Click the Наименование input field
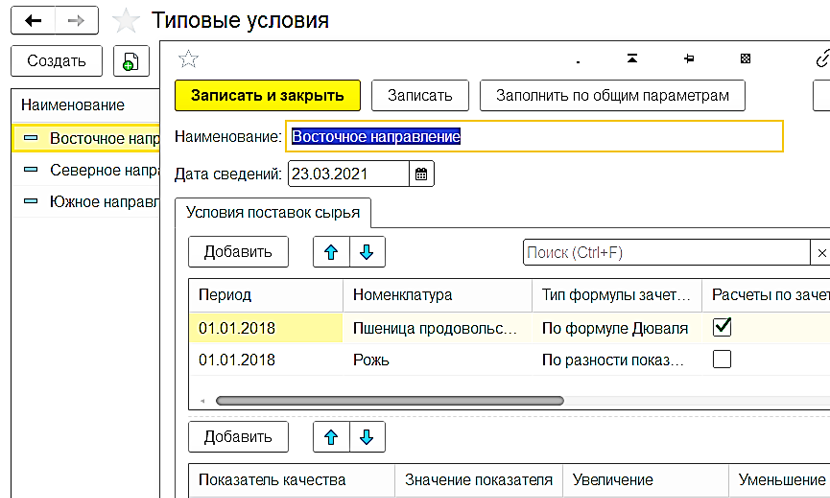830x498 pixels. (x=534, y=137)
